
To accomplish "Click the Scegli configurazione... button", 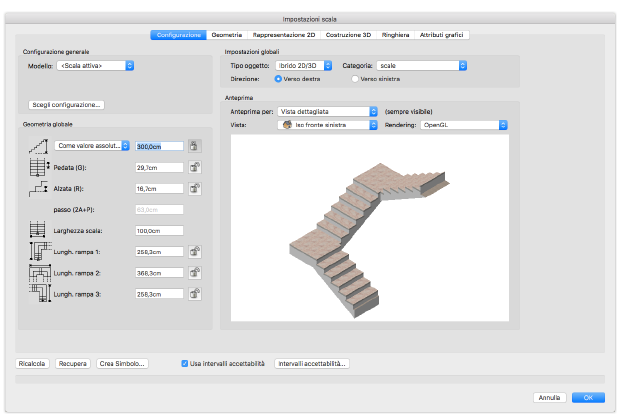I will click(x=66, y=105).
